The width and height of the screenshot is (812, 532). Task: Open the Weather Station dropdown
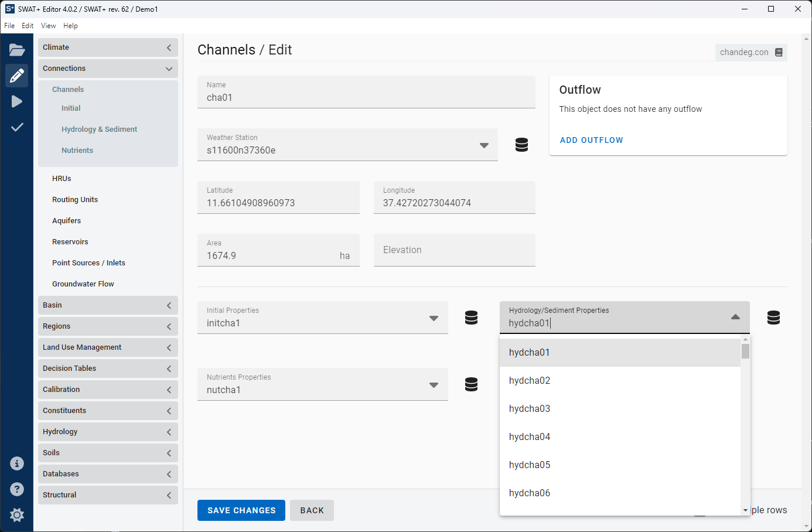coord(347,145)
